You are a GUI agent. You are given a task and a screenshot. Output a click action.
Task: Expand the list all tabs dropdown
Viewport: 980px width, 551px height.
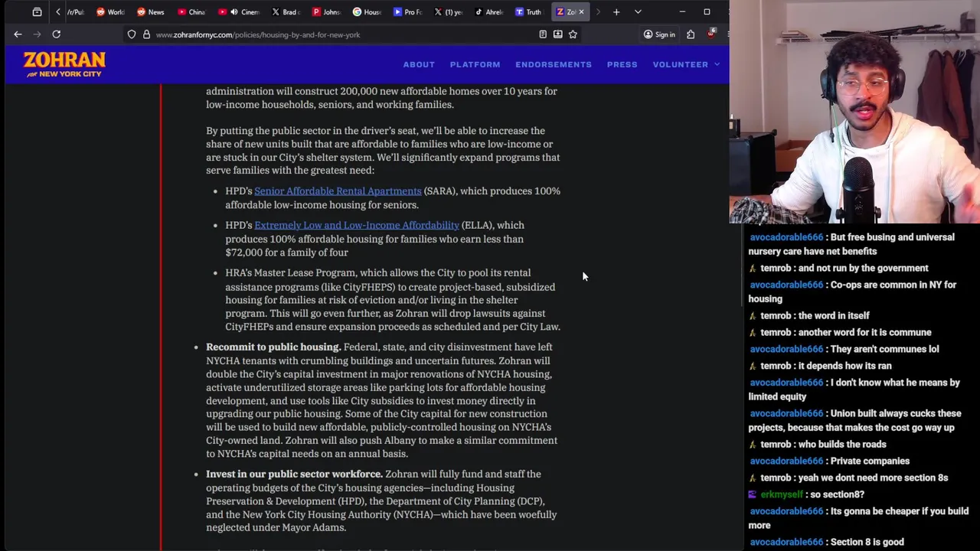point(638,12)
